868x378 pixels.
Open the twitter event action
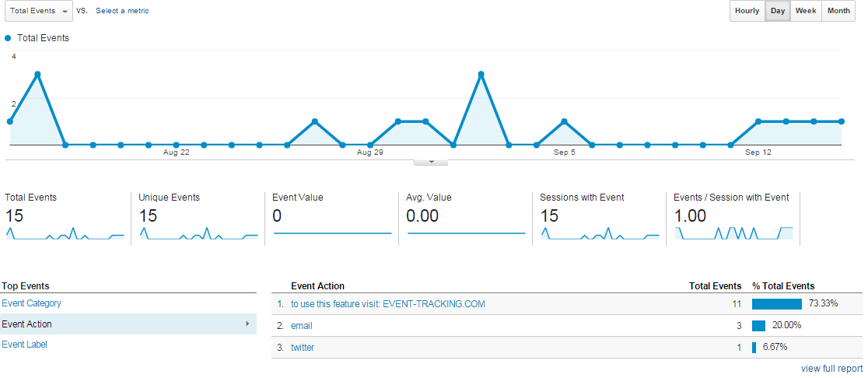[x=303, y=348]
